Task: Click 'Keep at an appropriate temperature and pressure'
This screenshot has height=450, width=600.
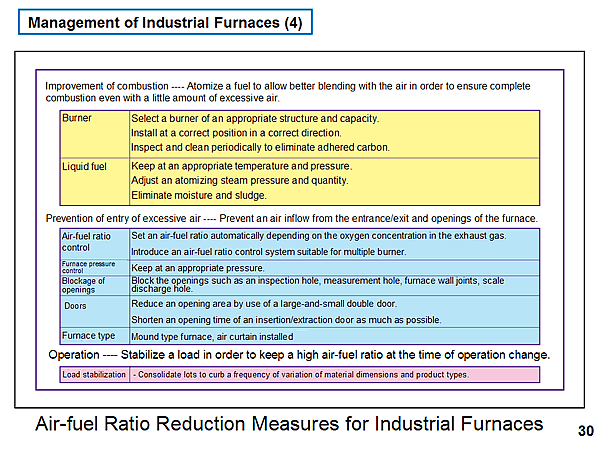Action: pyautogui.click(x=241, y=166)
